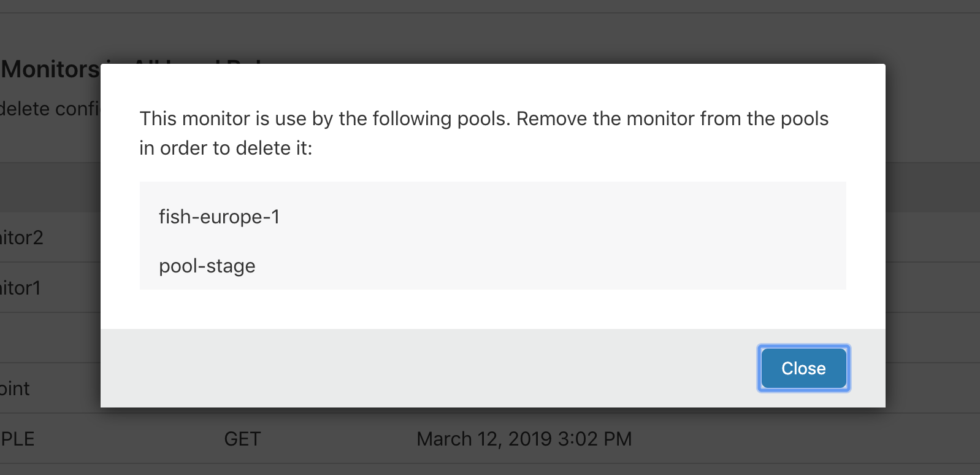The image size is (980, 475).
Task: Select the pool-stage pool entry
Action: (x=207, y=266)
